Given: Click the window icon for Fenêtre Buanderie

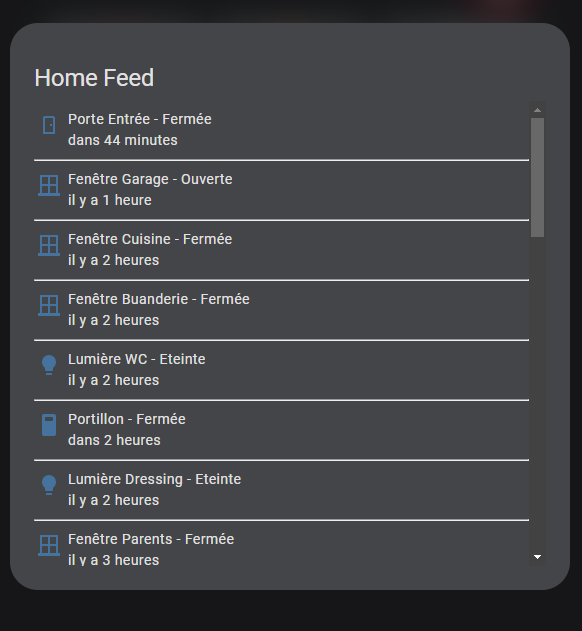Looking at the screenshot, I should [49, 305].
